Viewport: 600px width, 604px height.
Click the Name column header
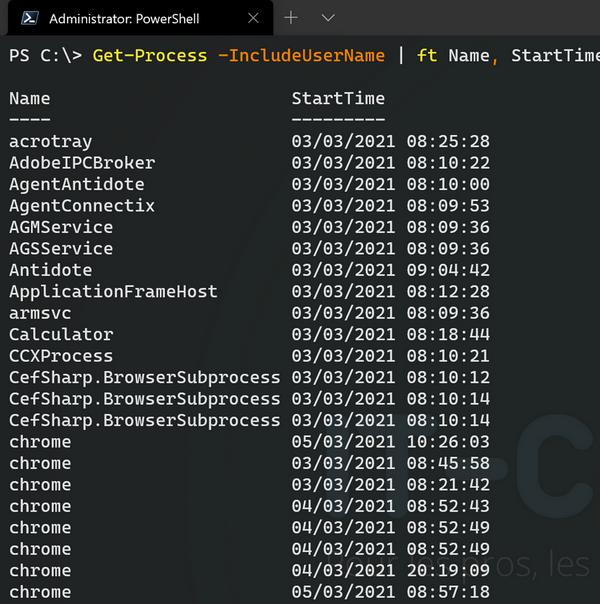[x=30, y=99]
